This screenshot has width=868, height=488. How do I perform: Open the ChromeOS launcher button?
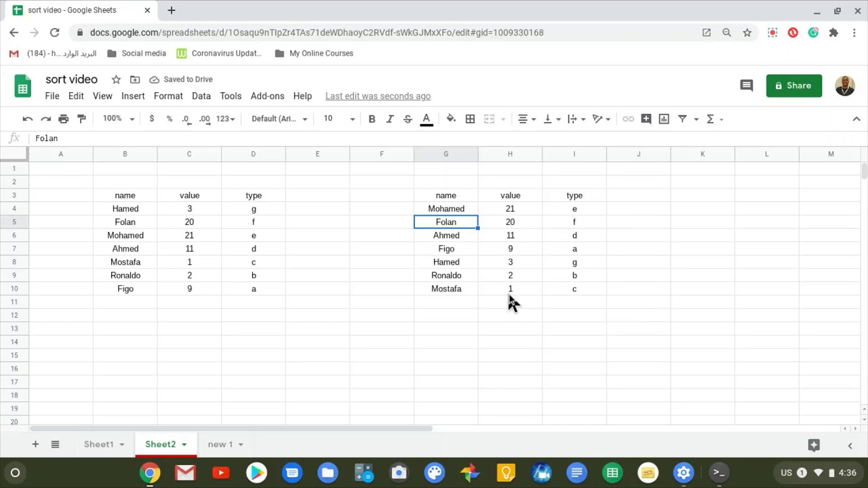click(x=15, y=472)
